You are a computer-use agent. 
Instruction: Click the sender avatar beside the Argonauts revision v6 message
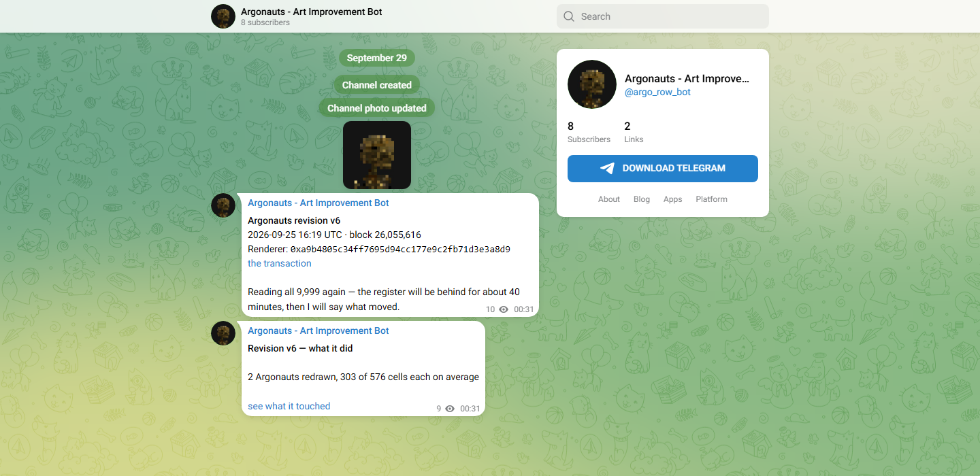tap(223, 205)
